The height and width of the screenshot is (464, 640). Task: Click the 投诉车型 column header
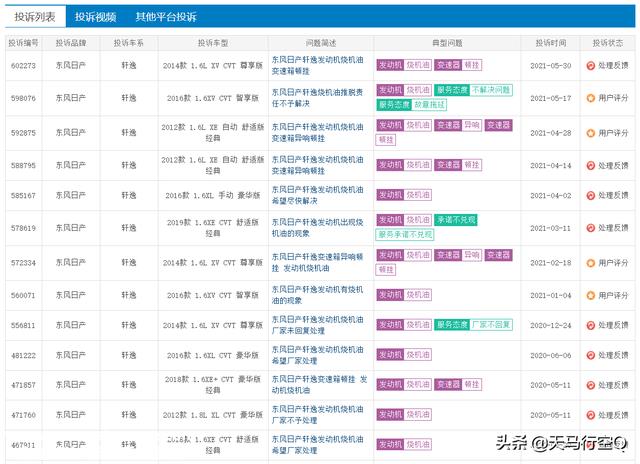(213, 43)
